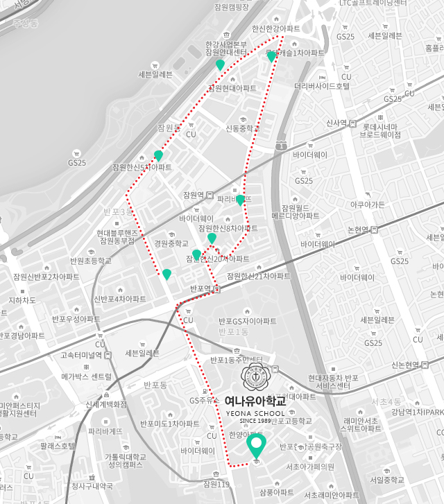This screenshot has height=504, width=444.
Task: Select the green pin at 잠원한신20차아파트
Action: click(x=196, y=255)
